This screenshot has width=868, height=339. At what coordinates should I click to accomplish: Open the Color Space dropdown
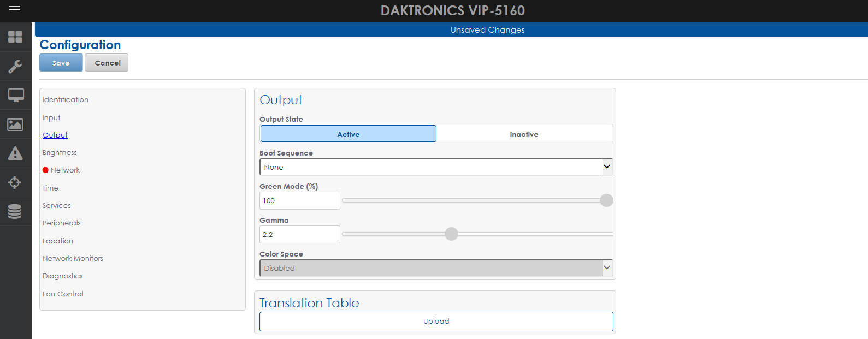tap(436, 268)
